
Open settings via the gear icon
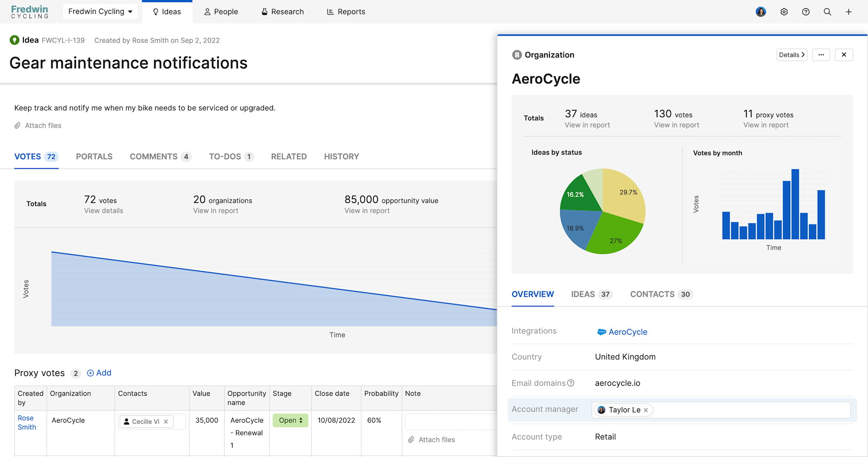point(784,12)
